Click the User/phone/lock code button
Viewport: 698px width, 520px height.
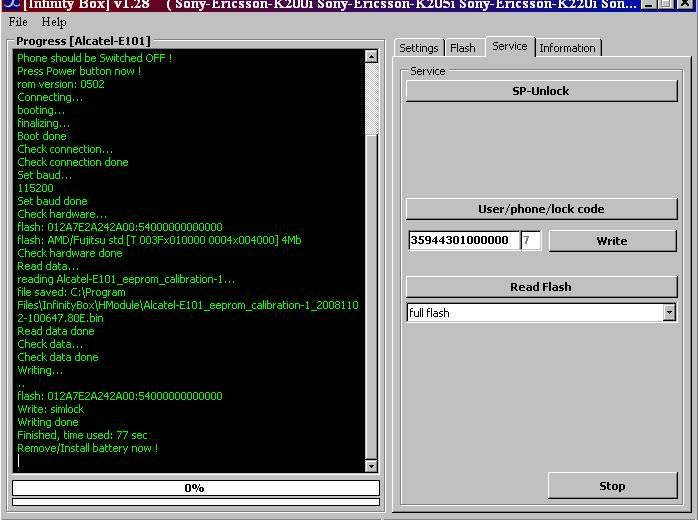541,209
